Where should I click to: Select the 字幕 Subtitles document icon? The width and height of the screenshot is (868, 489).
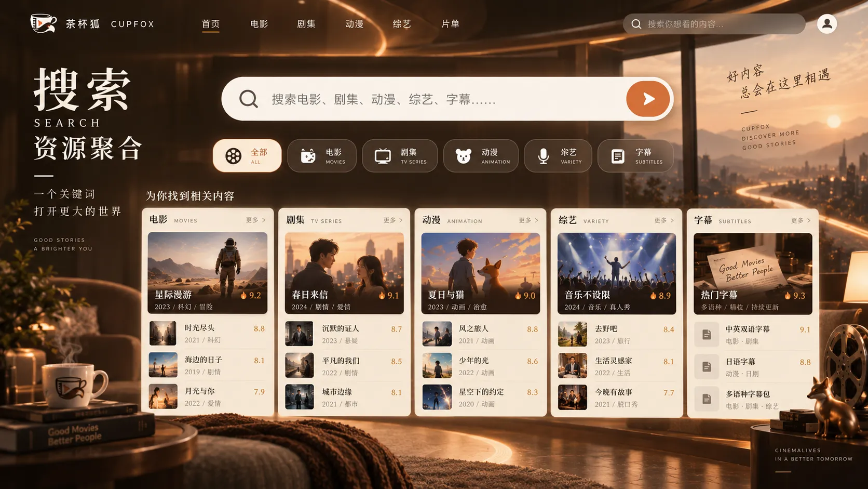tap(618, 156)
